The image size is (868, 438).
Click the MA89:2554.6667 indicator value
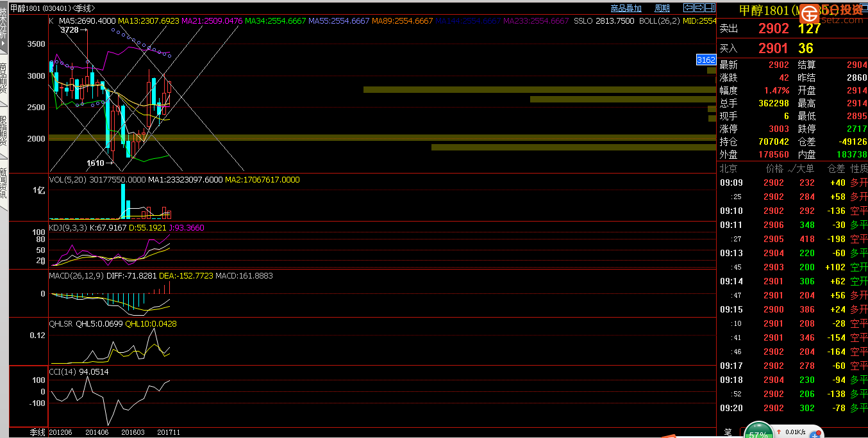(x=403, y=20)
